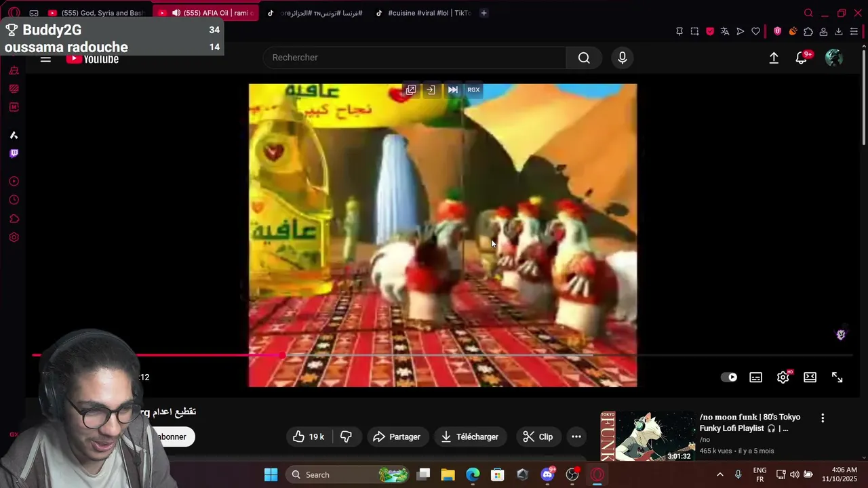Screen dimensions: 868x488
Task: Click the Télécharger download button
Action: click(470, 436)
